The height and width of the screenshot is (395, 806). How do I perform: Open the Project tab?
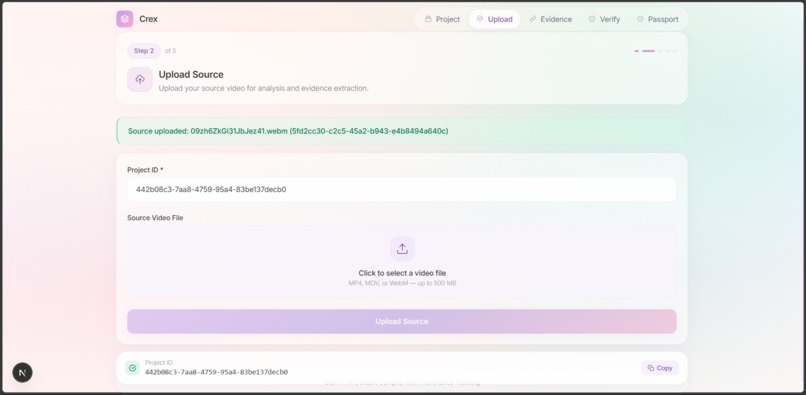443,19
